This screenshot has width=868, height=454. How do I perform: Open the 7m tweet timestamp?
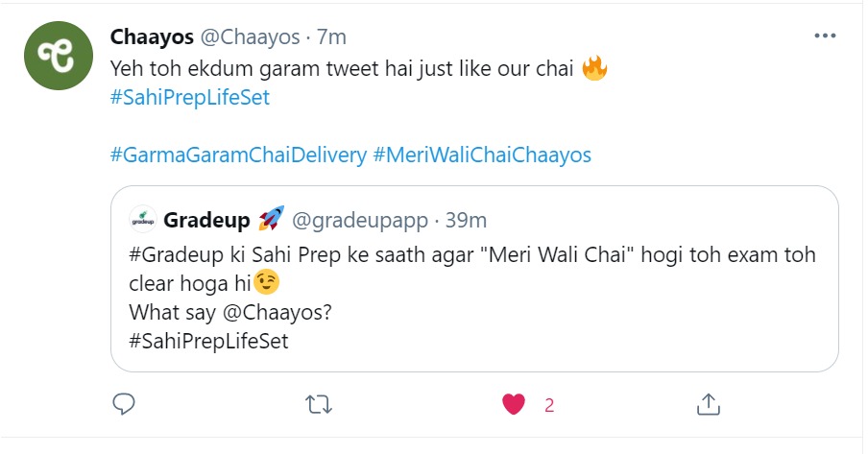pyautogui.click(x=330, y=37)
